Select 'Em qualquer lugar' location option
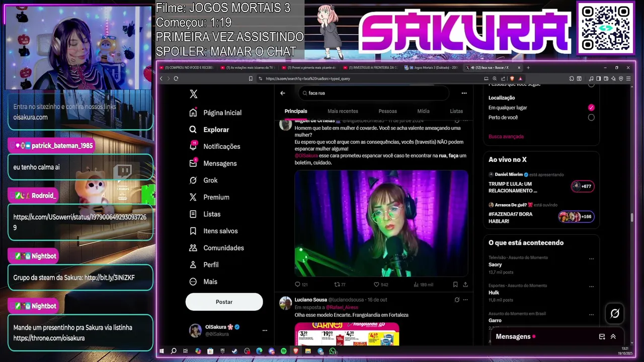 (591, 108)
